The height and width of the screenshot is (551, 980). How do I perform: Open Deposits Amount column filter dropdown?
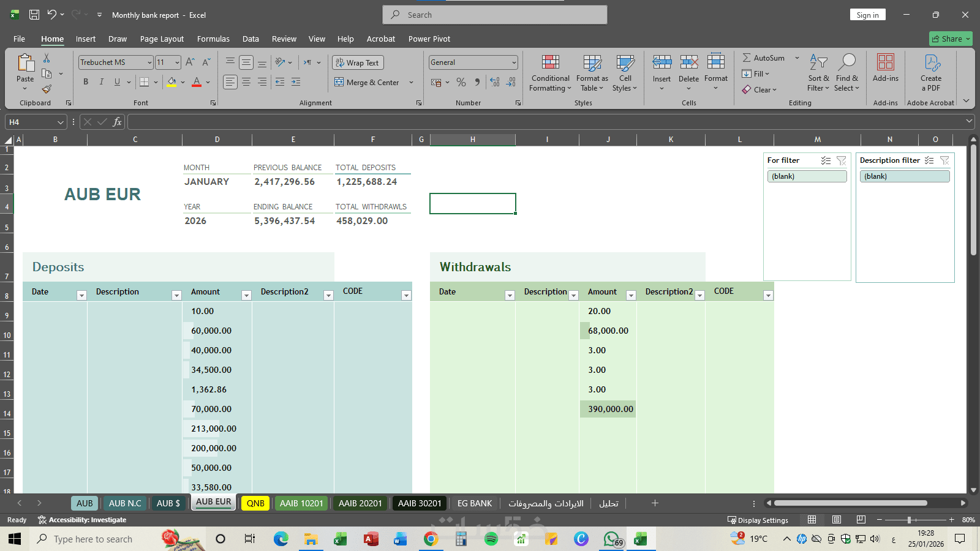pyautogui.click(x=246, y=295)
